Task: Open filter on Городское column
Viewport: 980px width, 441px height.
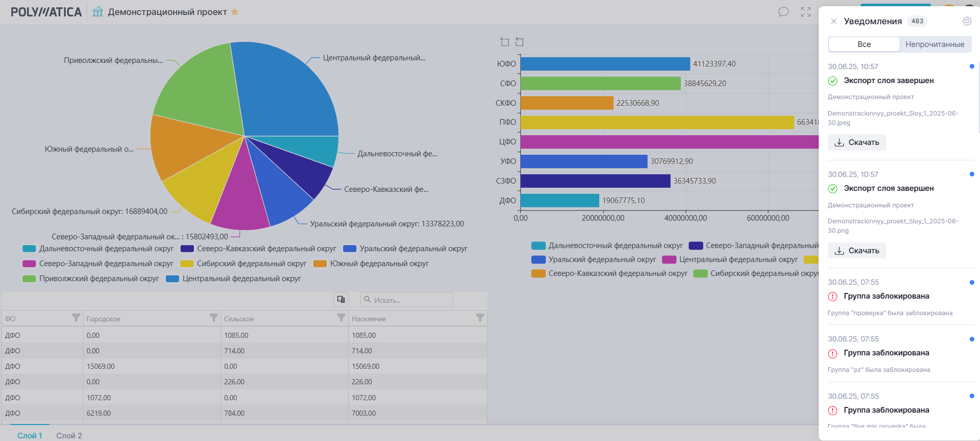Action: tap(213, 318)
